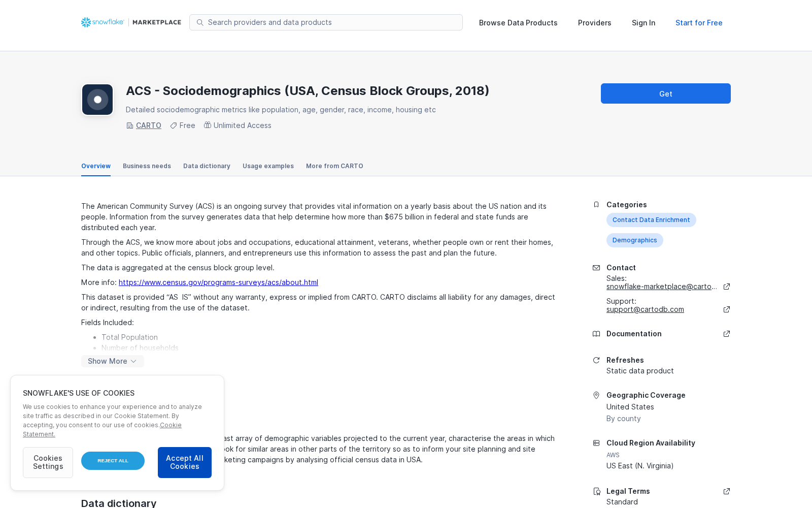This screenshot has height=508, width=812.
Task: Open the support email external link icon
Action: (x=727, y=309)
